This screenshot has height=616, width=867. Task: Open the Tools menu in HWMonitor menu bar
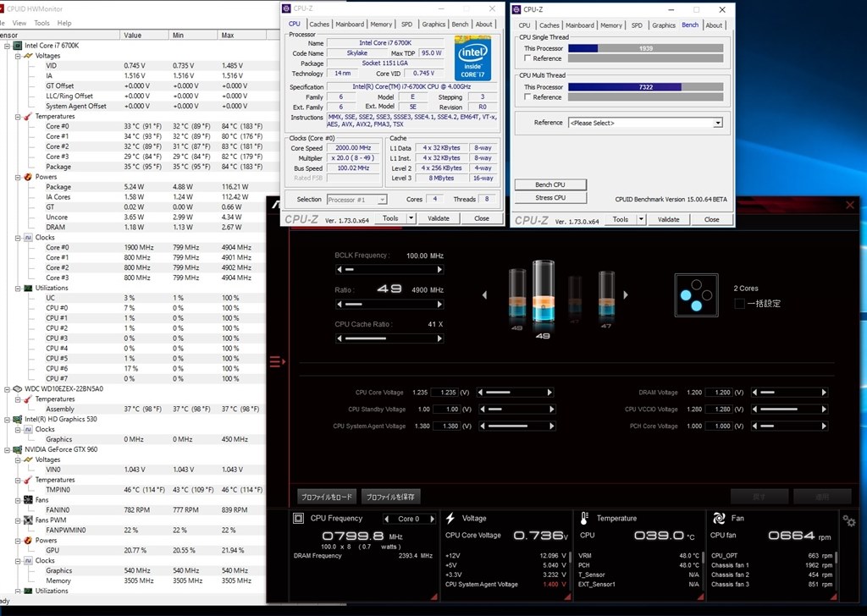(41, 23)
